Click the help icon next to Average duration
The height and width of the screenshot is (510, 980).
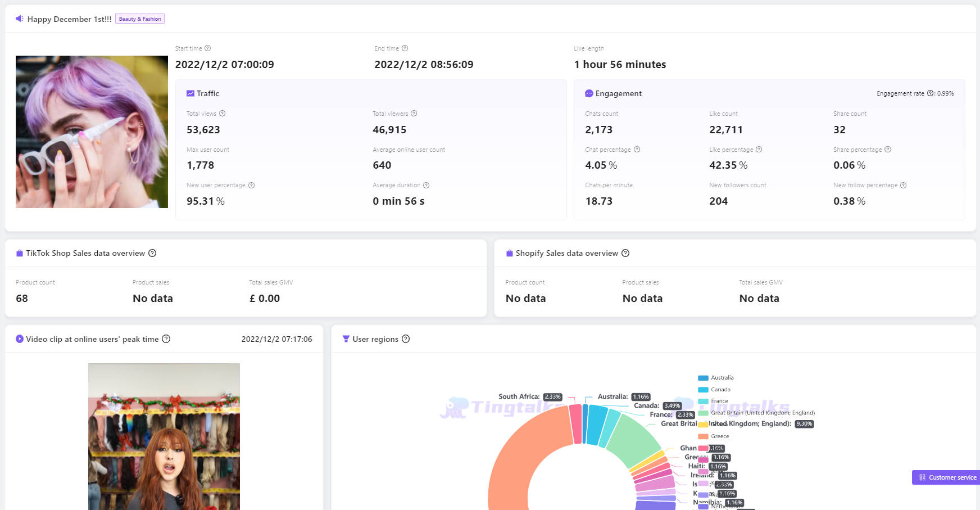[426, 185]
